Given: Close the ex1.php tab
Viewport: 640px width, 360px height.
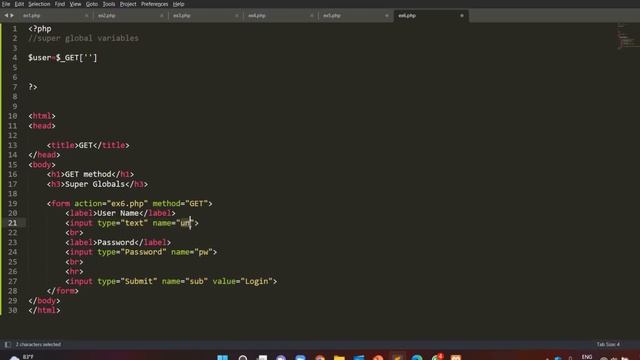Looking at the screenshot, I should point(87,16).
